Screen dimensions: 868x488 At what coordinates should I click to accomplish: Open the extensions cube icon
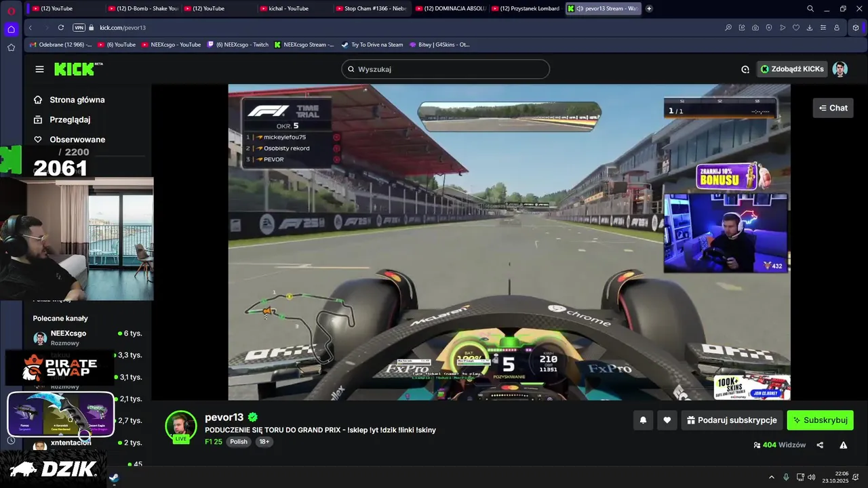pyautogui.click(x=856, y=28)
